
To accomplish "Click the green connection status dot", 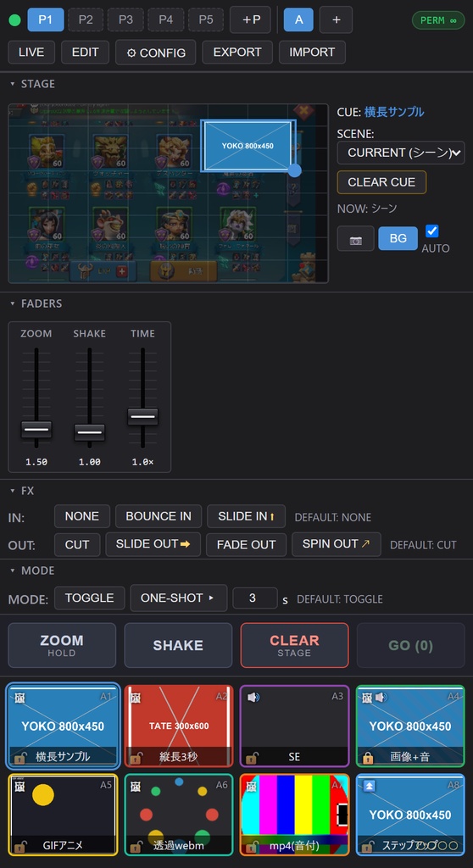I will coord(15,20).
